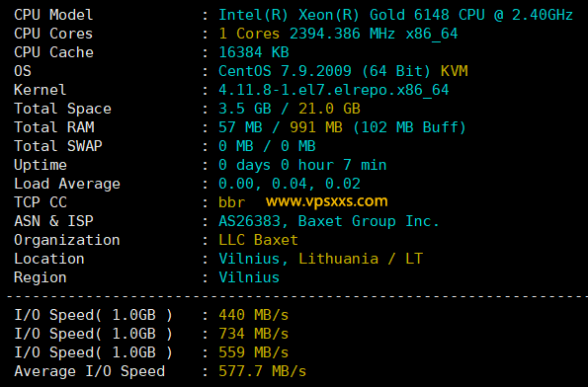The width and height of the screenshot is (588, 387).
Task: Click the '2394.386 MHz x86_64' value
Action: click(374, 34)
